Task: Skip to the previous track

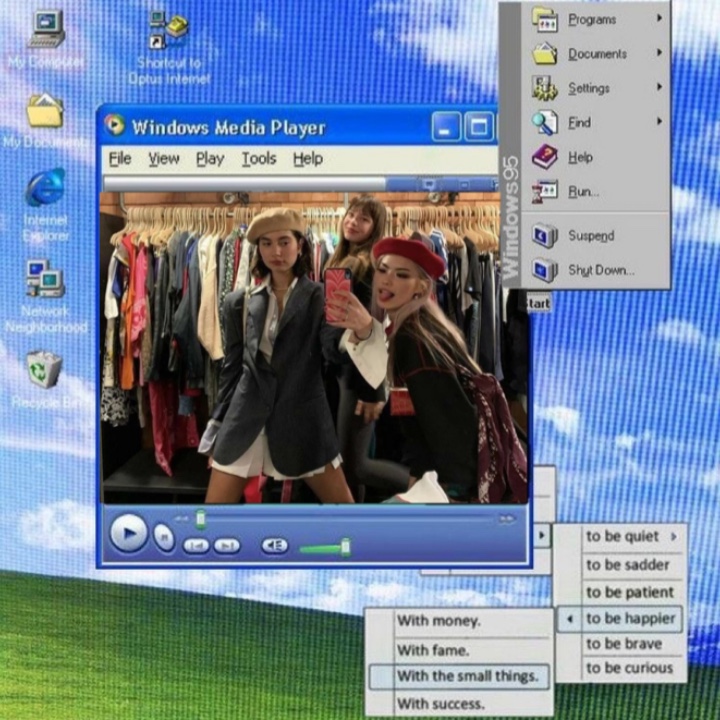Action: pos(195,546)
